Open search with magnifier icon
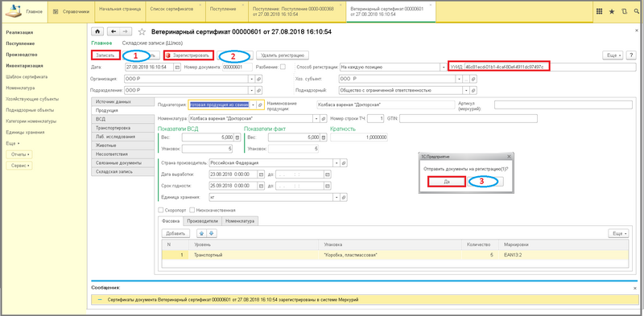The height and width of the screenshot is (316, 644). pos(637,11)
